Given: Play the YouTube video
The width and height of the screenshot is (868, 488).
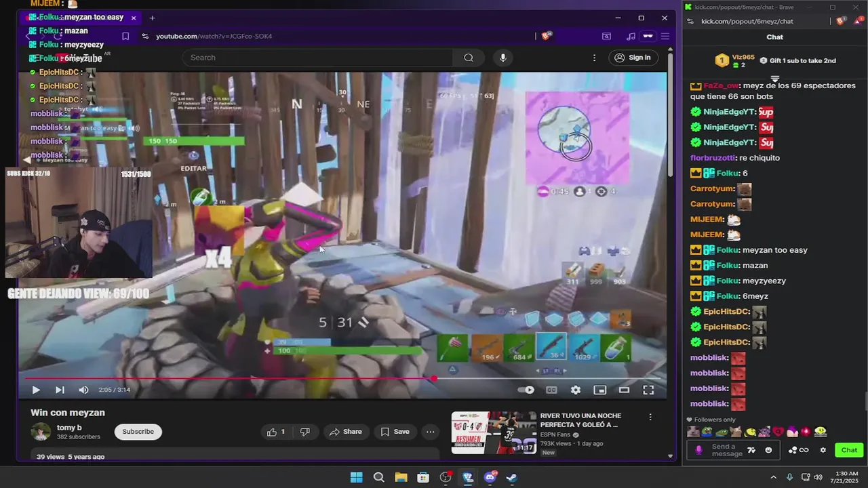Looking at the screenshot, I should point(36,390).
